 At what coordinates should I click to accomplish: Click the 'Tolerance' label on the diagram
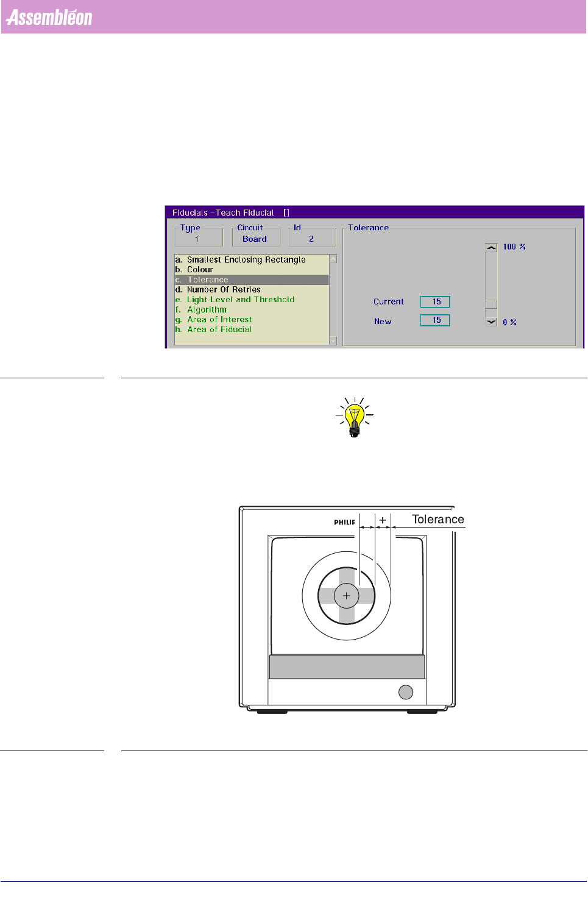(x=438, y=519)
